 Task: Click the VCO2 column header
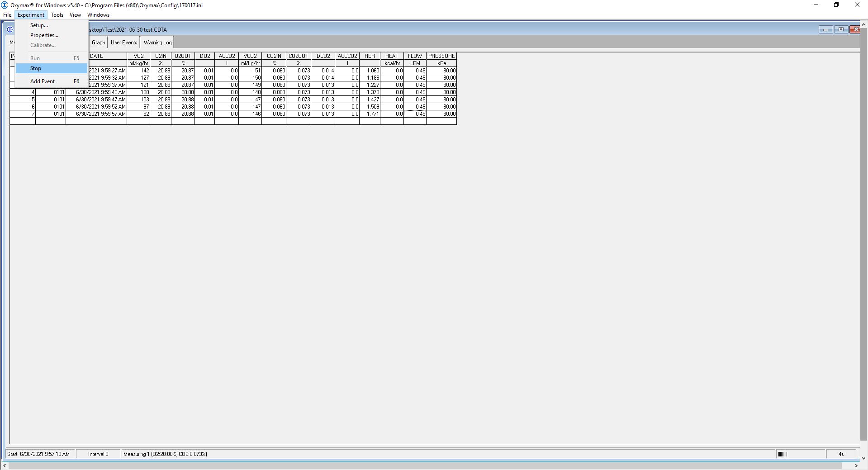point(250,56)
